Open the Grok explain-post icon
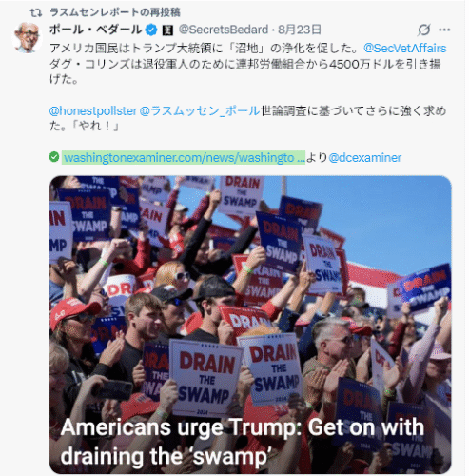The width and height of the screenshot is (469, 476). point(423,30)
